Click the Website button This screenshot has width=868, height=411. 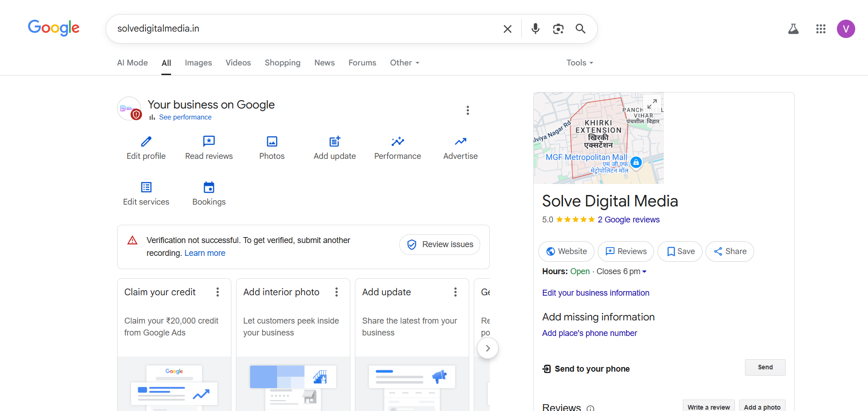coord(566,251)
